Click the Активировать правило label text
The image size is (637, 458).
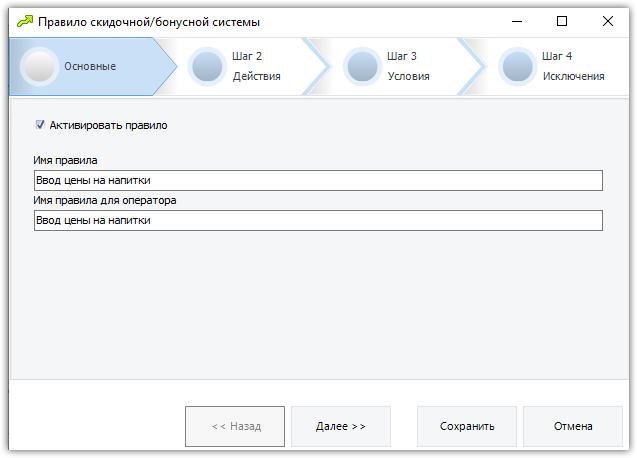tap(108, 125)
